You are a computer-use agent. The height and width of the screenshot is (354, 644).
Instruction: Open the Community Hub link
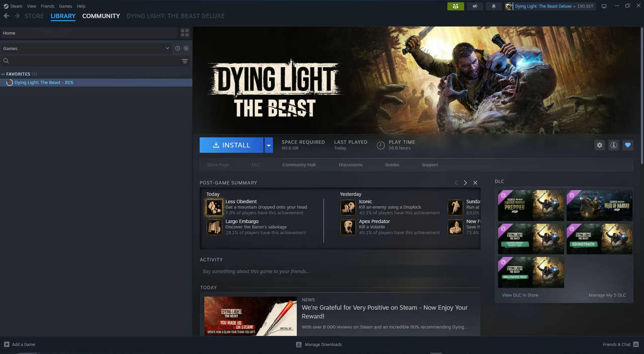pyautogui.click(x=299, y=164)
